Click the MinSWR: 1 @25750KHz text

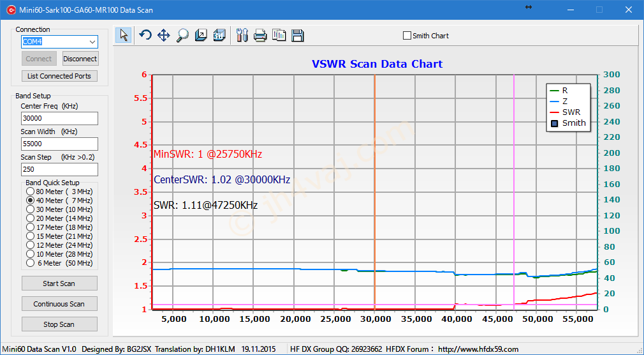coord(208,155)
